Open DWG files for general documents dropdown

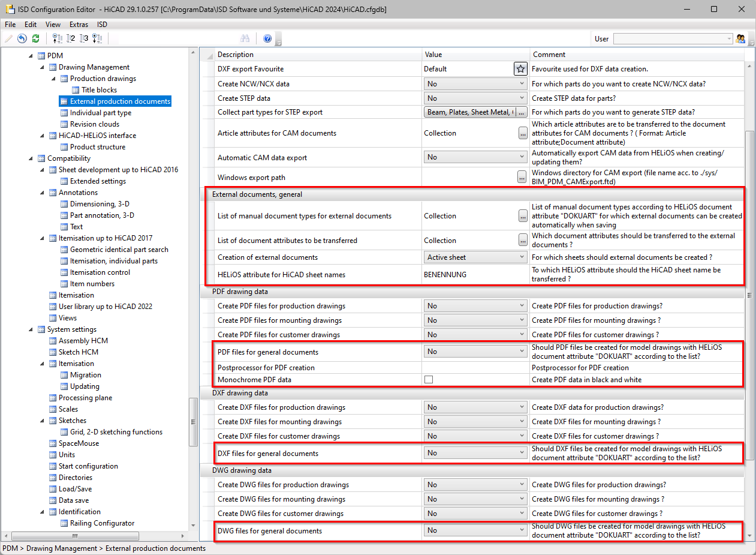[x=475, y=530]
